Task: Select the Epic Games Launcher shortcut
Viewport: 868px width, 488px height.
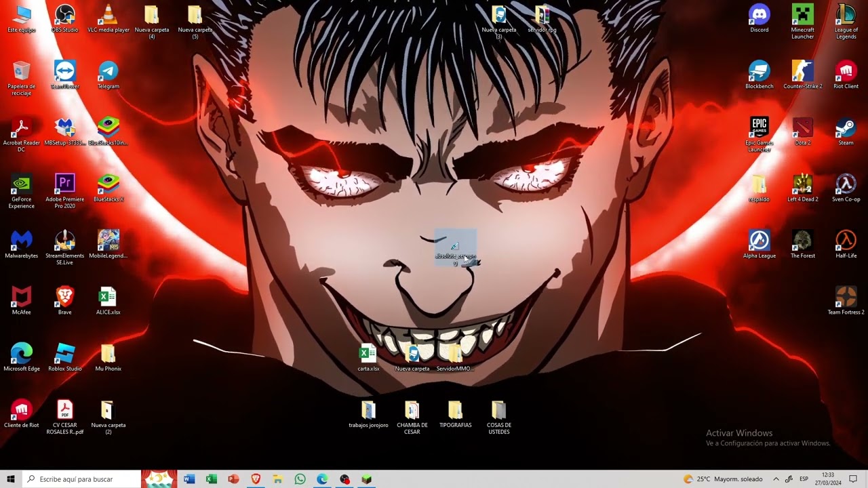Action: tap(759, 135)
